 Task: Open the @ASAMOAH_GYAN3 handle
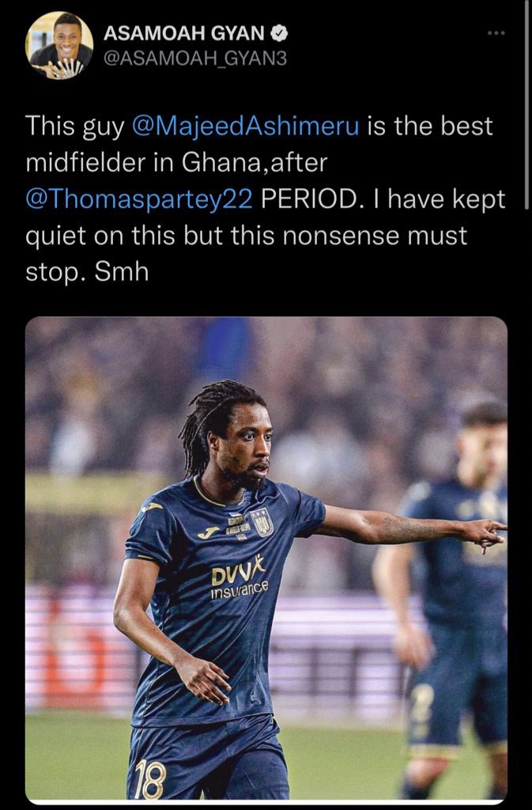pyautogui.click(x=194, y=59)
